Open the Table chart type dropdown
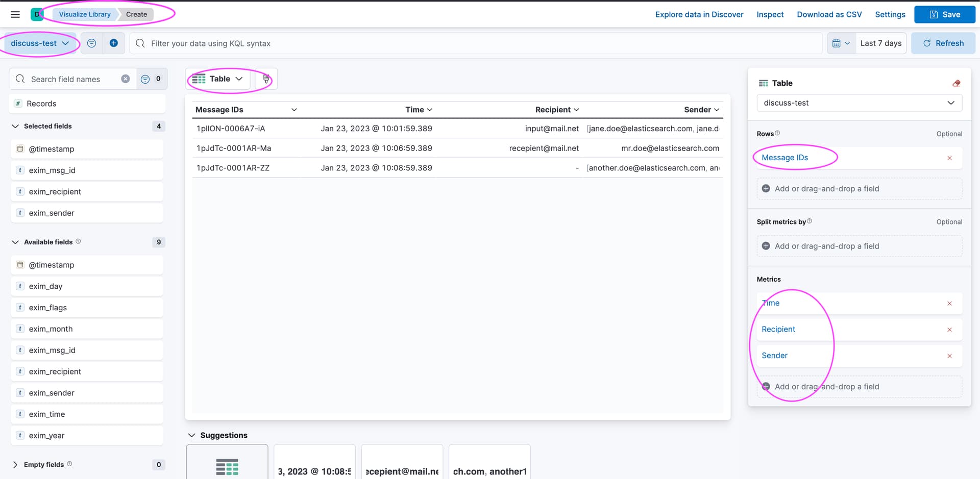 [218, 79]
